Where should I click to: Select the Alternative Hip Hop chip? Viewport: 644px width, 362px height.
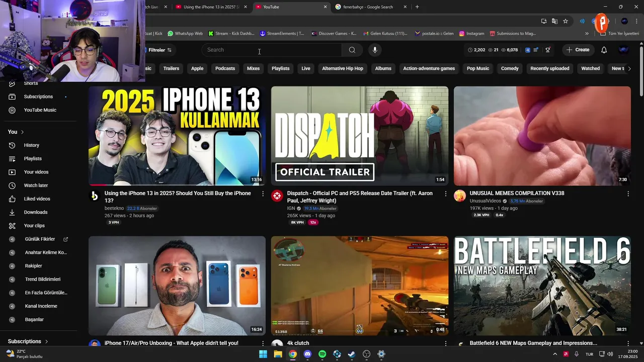click(x=343, y=68)
